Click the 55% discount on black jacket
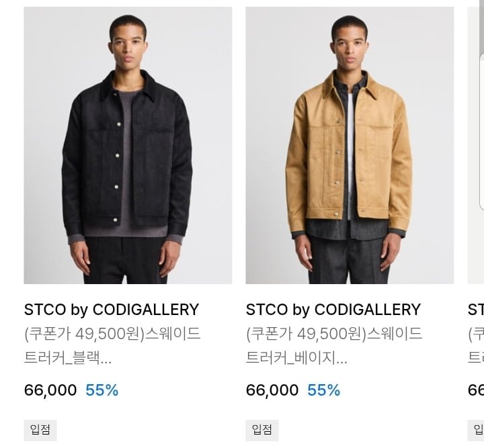Viewport: 484px width, 448px height. [102, 390]
